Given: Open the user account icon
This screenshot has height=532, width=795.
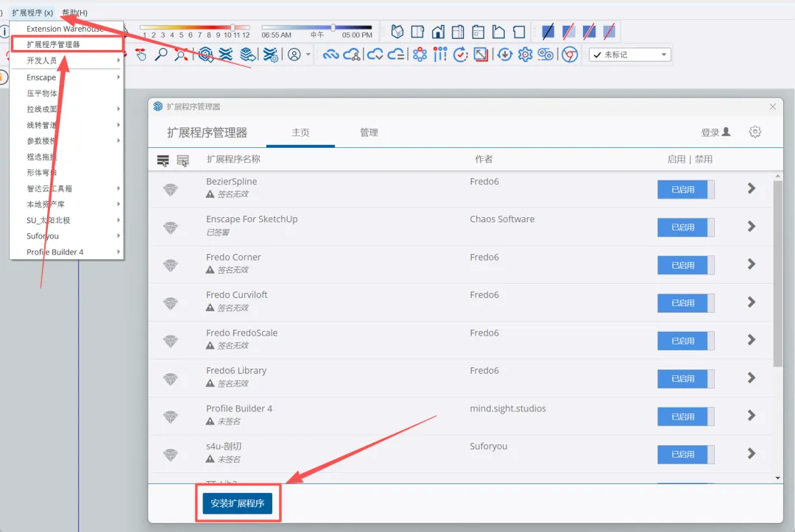Looking at the screenshot, I should coord(294,54).
